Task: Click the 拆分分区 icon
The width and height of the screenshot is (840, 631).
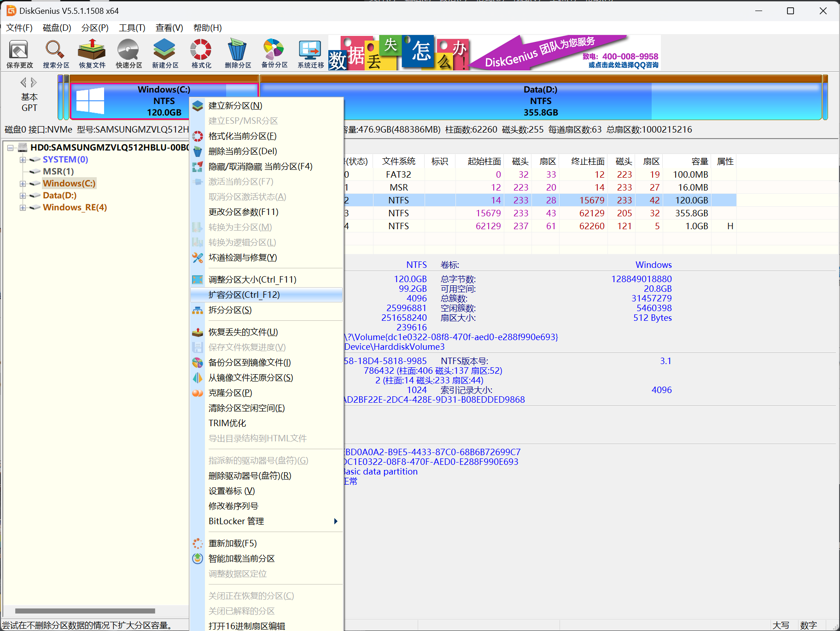Action: coord(198,310)
